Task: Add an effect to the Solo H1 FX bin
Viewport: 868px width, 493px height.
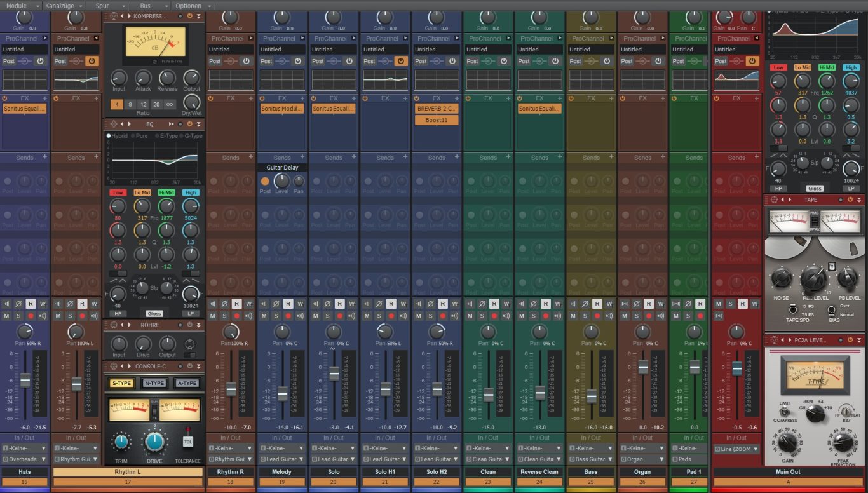Action: (405, 98)
